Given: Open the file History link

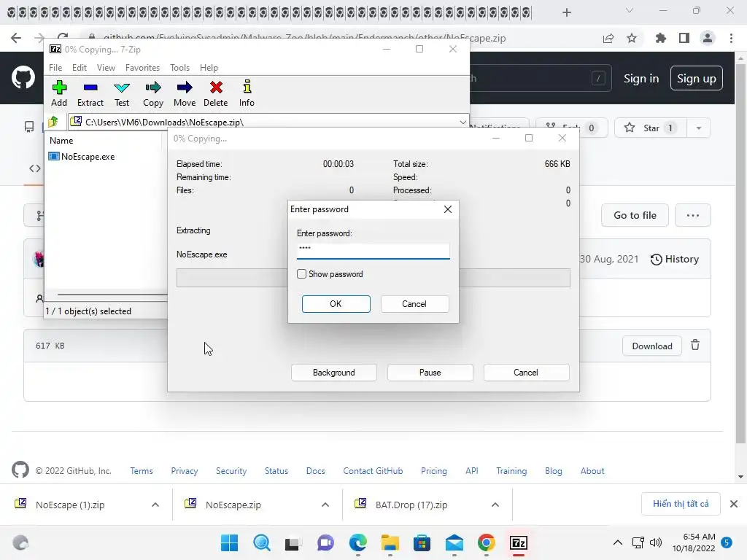Looking at the screenshot, I should click(x=675, y=259).
